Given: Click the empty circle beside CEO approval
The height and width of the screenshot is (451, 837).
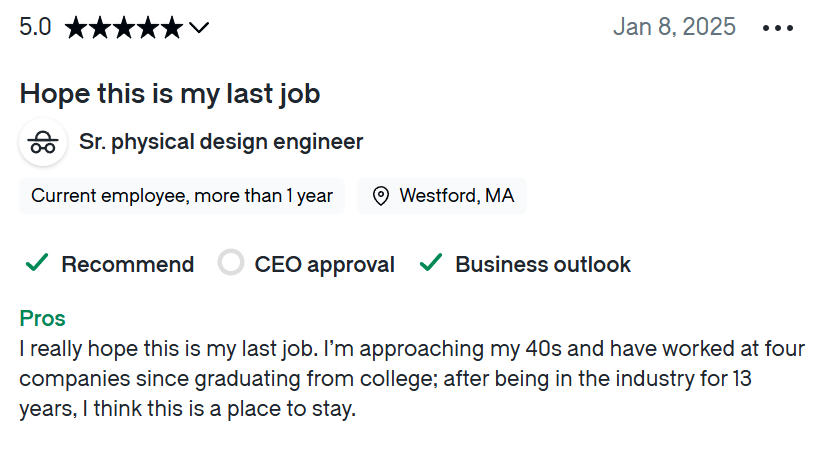Looking at the screenshot, I should pos(231,264).
